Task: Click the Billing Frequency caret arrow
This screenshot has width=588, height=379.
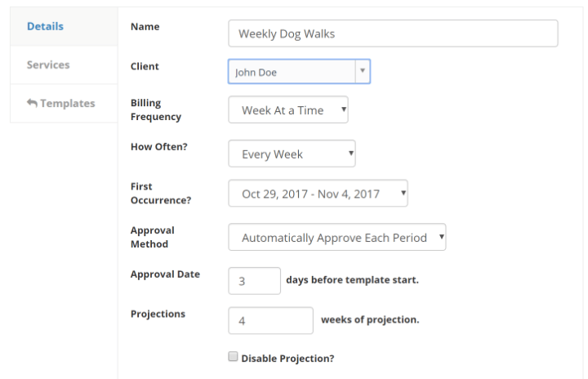Action: click(x=343, y=109)
